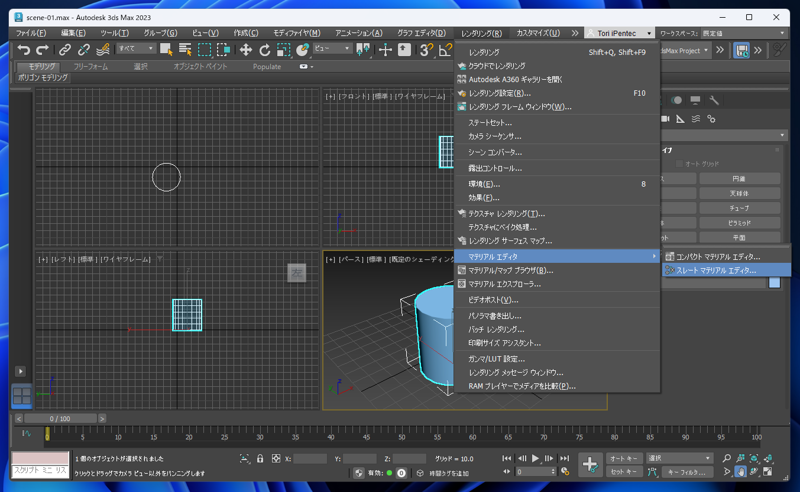Open the ファイル(F) menu

point(31,33)
